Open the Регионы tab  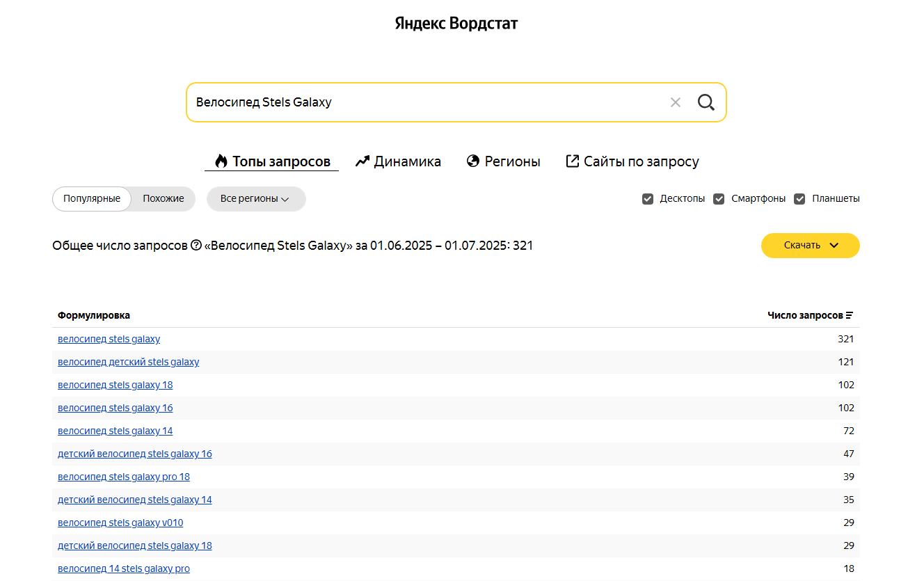coord(503,161)
